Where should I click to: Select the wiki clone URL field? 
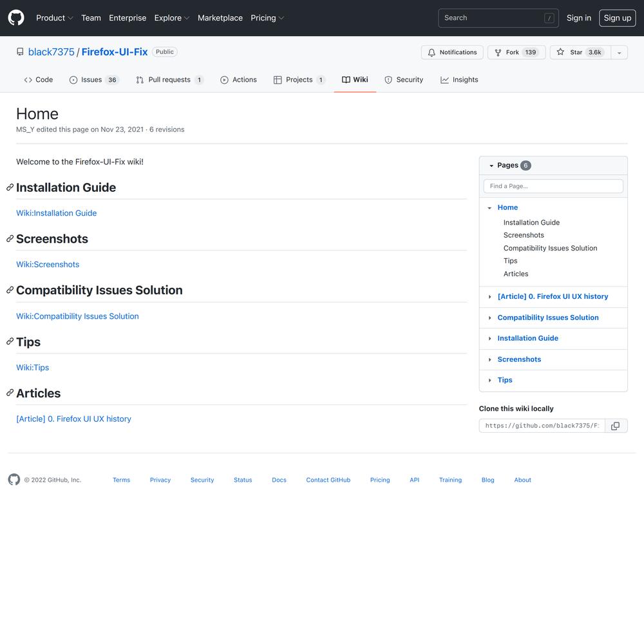pos(542,426)
